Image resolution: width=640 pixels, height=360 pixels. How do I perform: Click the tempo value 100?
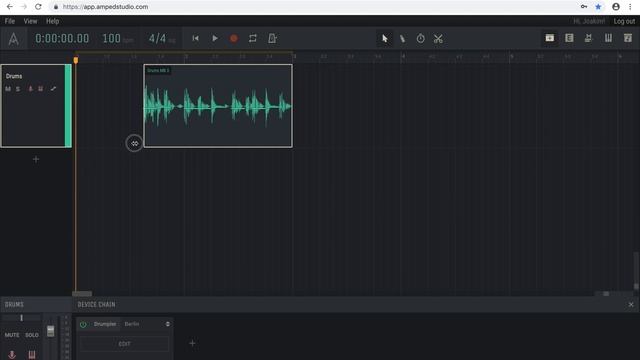point(111,38)
